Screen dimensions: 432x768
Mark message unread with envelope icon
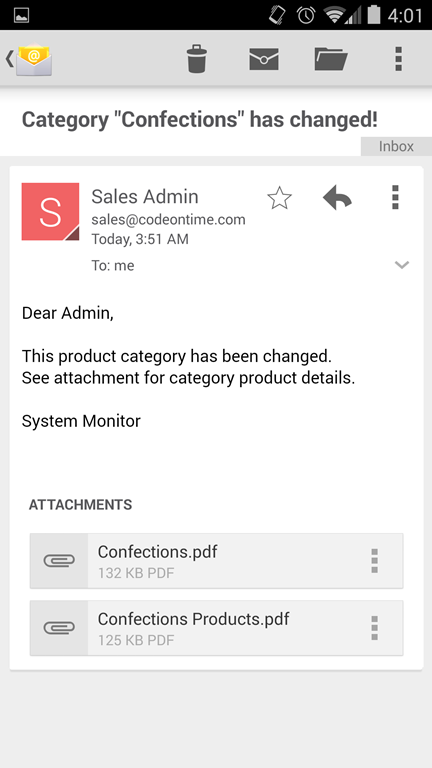coord(264,59)
